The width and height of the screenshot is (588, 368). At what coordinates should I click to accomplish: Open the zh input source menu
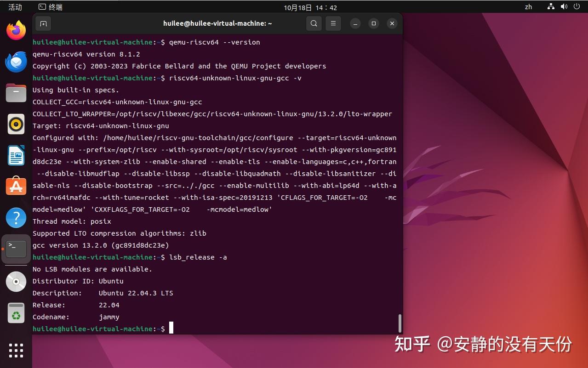[x=528, y=7]
